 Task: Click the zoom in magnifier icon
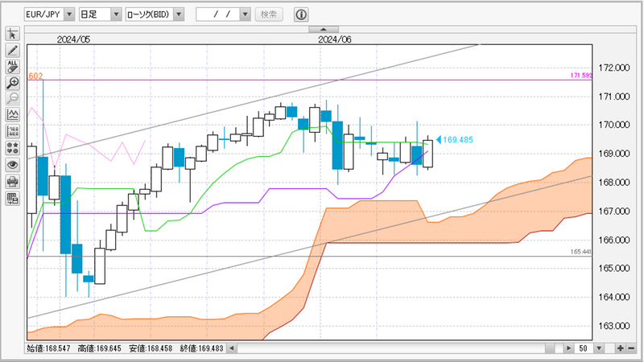[x=12, y=83]
